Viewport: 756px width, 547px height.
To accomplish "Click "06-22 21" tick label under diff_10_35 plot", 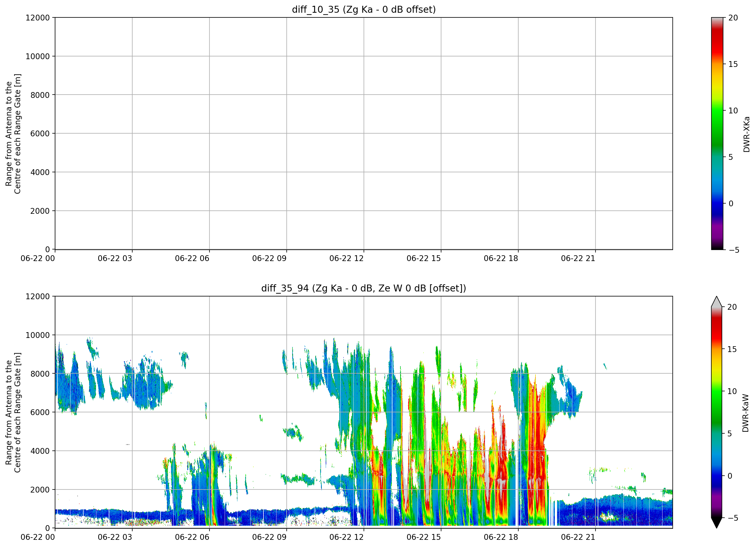I will tap(578, 259).
